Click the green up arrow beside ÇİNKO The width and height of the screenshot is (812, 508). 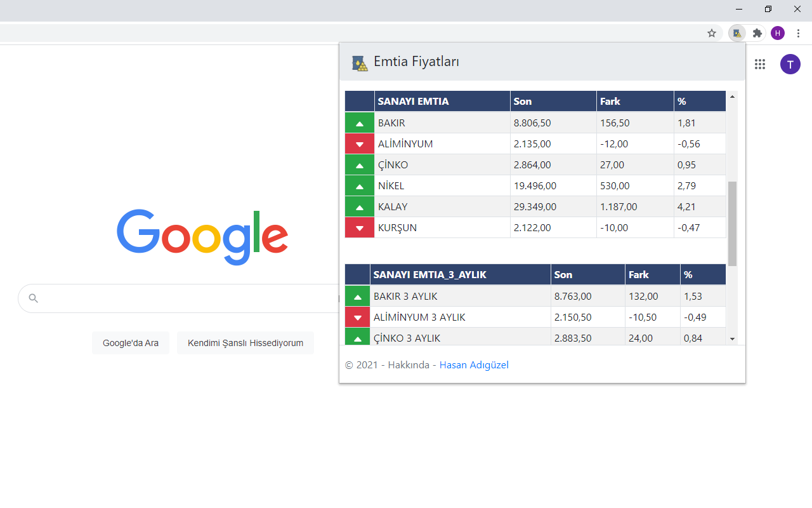tap(360, 164)
